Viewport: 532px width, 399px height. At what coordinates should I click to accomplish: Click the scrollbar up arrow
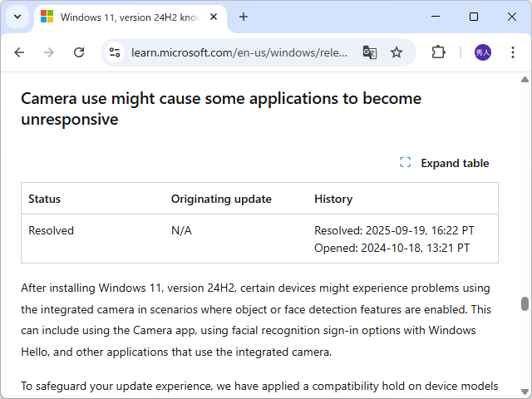click(525, 80)
